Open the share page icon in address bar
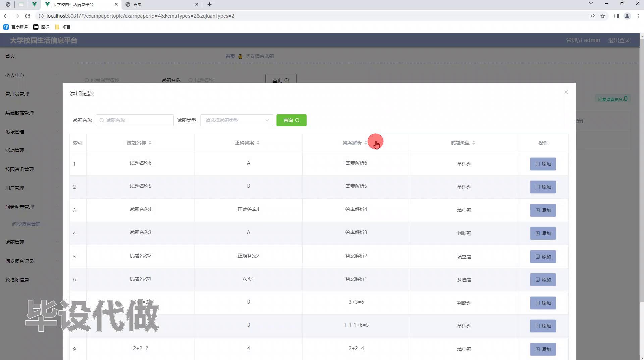 click(x=592, y=16)
